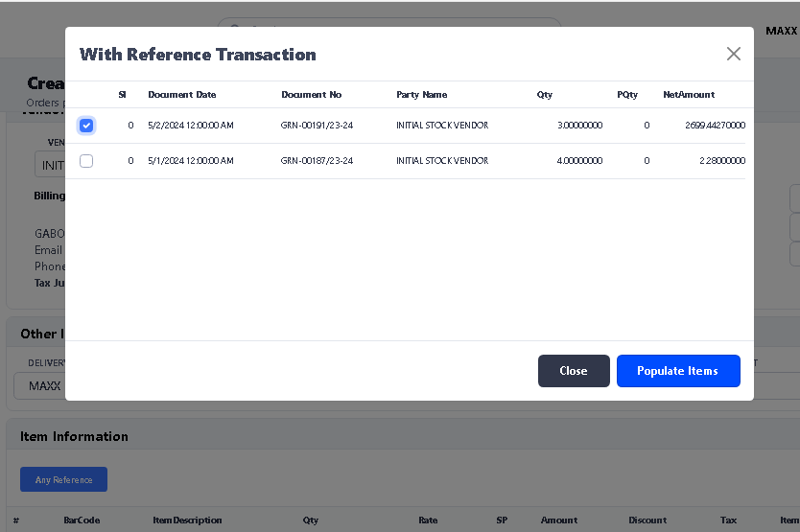
Task: Check the GRN-00187/23-24 row checkbox
Action: pos(86,161)
